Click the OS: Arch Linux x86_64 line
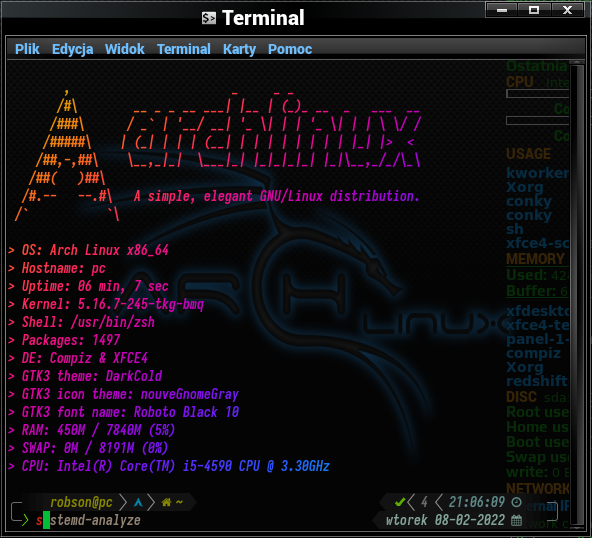The image size is (592, 538). coord(89,250)
